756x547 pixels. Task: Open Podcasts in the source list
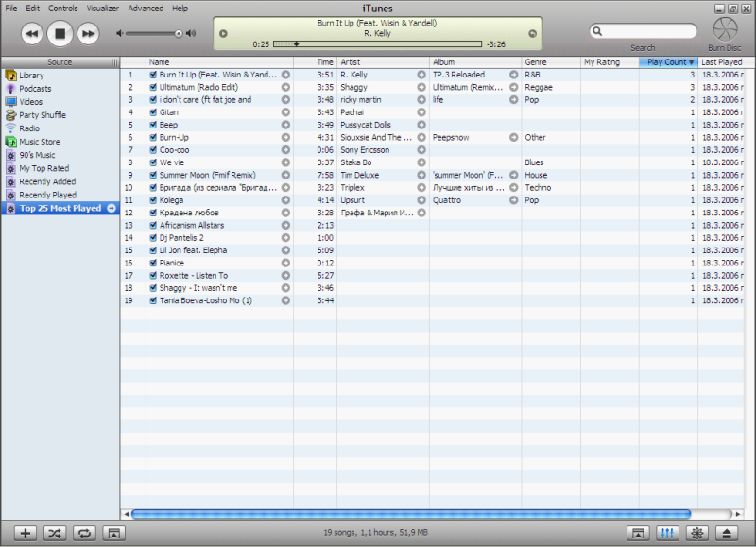point(35,89)
